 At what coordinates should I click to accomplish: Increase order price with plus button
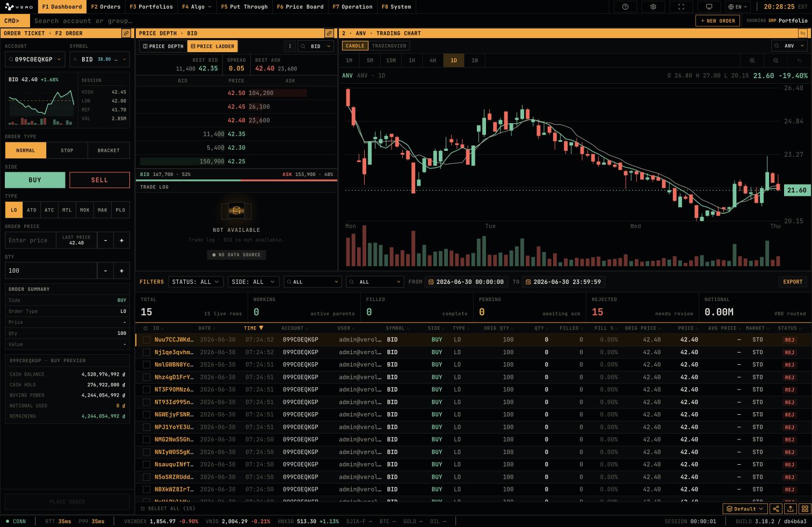click(x=121, y=240)
